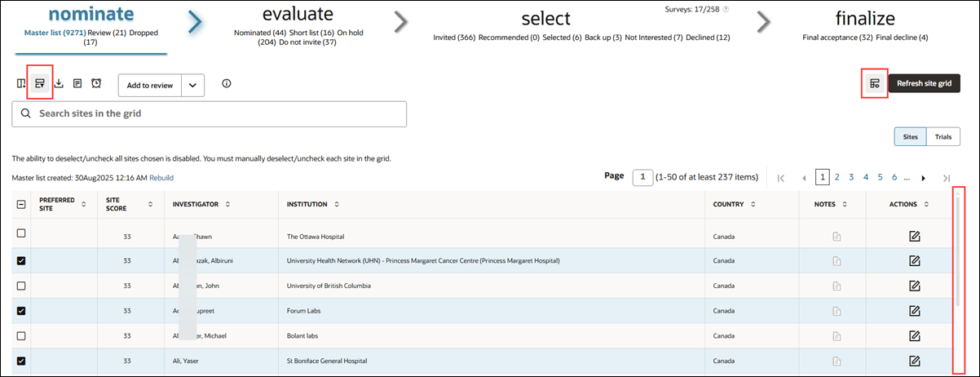The height and width of the screenshot is (377, 980).
Task: Click the help icon next to Surveys 17/258
Action: 726,10
